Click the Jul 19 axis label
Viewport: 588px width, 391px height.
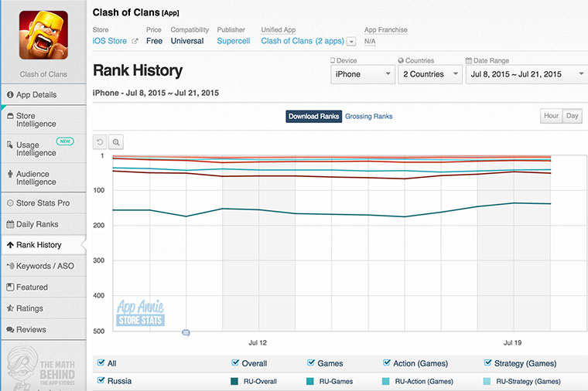512,342
